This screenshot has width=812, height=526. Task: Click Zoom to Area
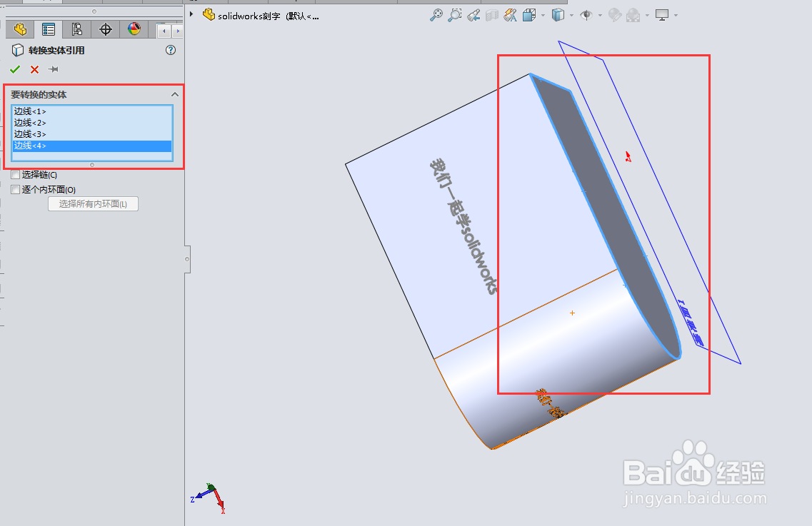(x=455, y=15)
